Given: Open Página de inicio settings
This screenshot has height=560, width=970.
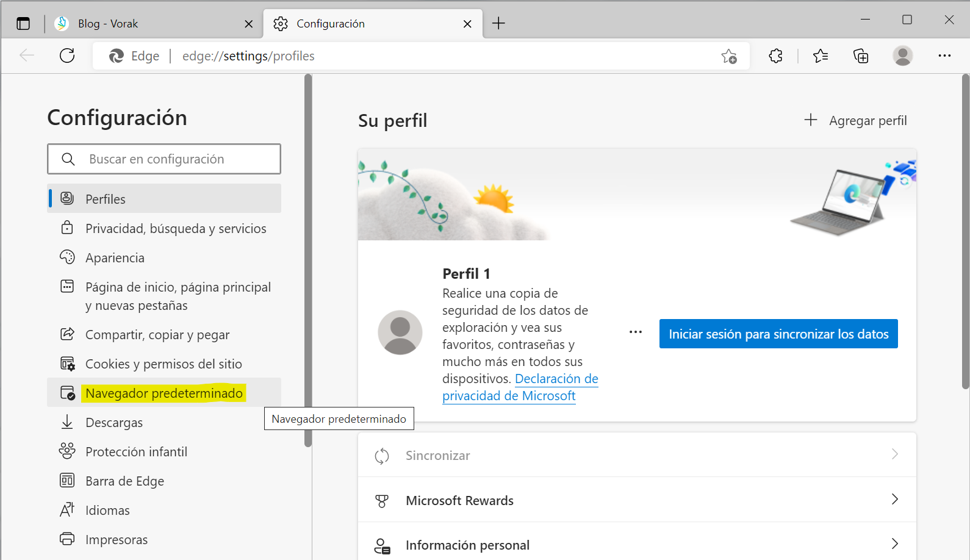Looking at the screenshot, I should pos(164,296).
